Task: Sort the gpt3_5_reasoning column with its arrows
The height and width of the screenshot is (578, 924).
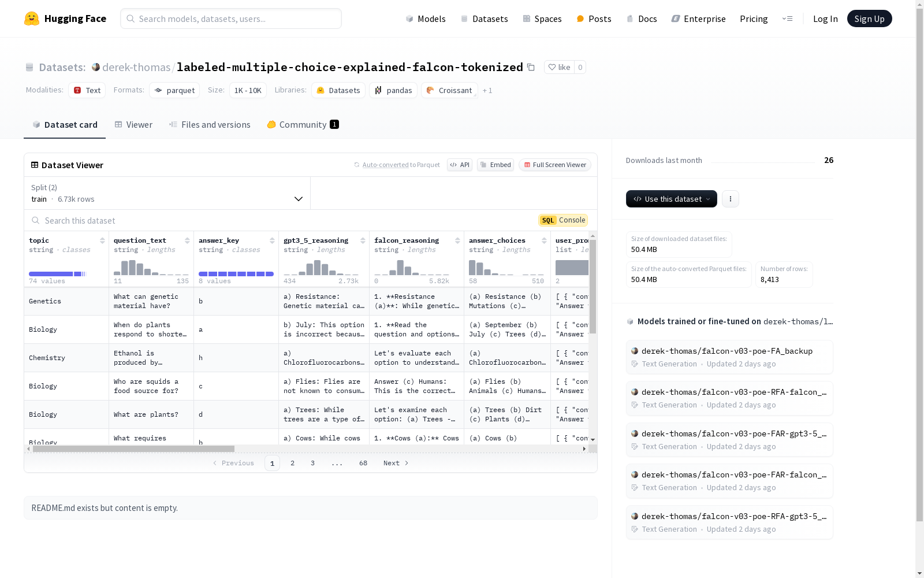Action: (363, 240)
